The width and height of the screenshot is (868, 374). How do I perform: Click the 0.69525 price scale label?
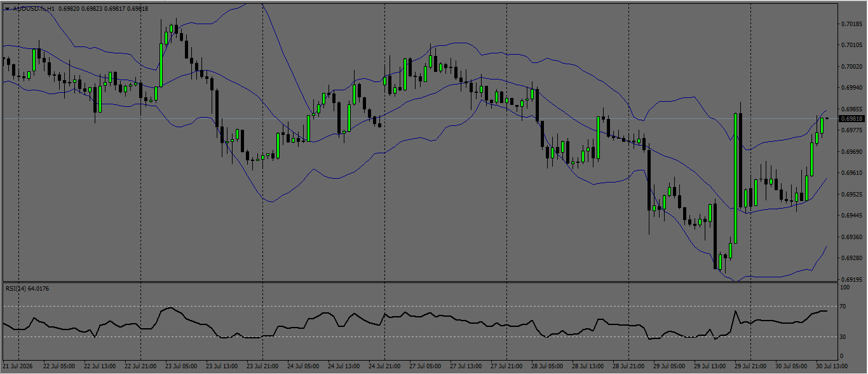pyautogui.click(x=851, y=194)
